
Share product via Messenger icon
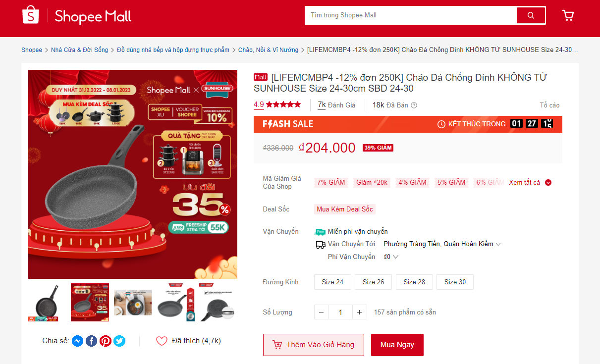pyautogui.click(x=77, y=341)
